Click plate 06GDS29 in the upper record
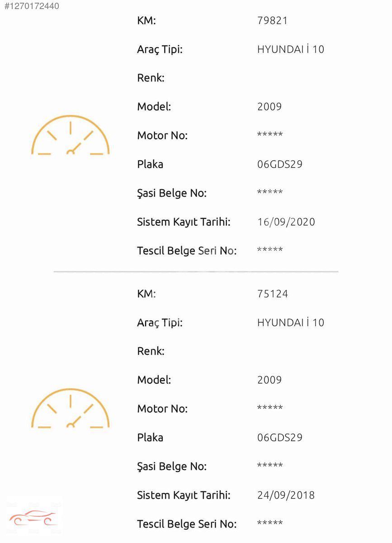 tap(280, 164)
